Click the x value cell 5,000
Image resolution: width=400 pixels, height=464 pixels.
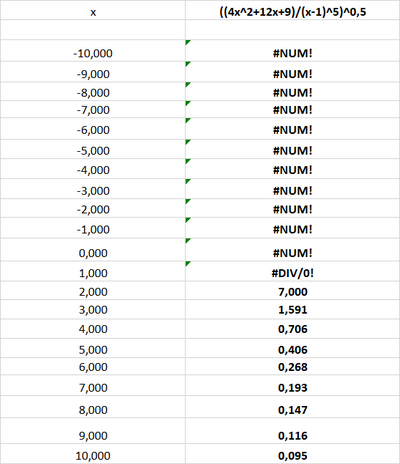(93, 348)
